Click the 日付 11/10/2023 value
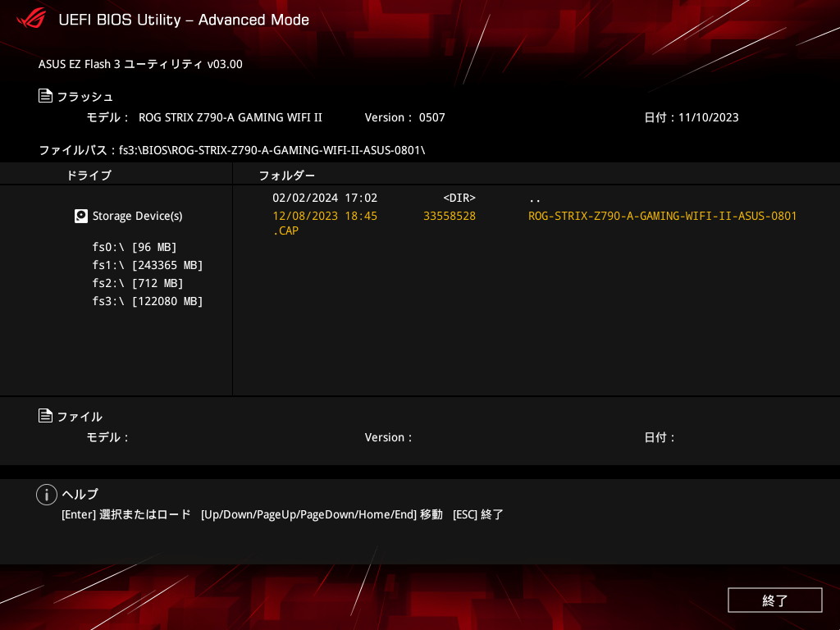 click(708, 117)
